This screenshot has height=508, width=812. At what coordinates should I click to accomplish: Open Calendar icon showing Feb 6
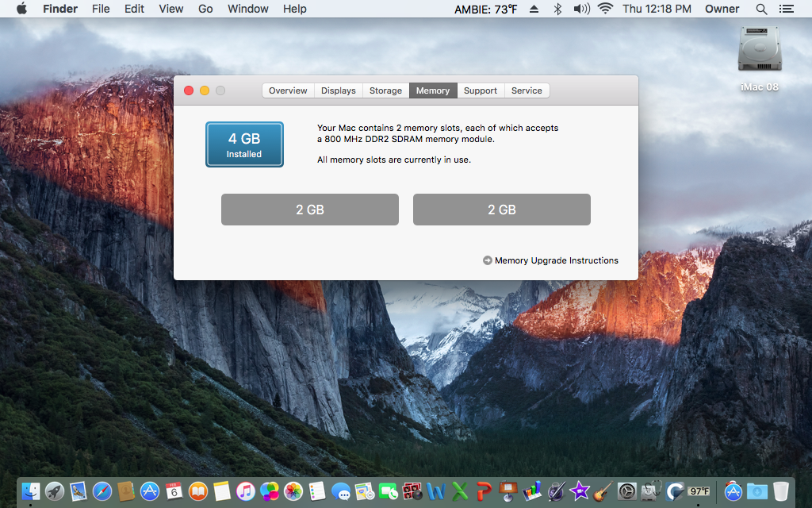click(174, 491)
